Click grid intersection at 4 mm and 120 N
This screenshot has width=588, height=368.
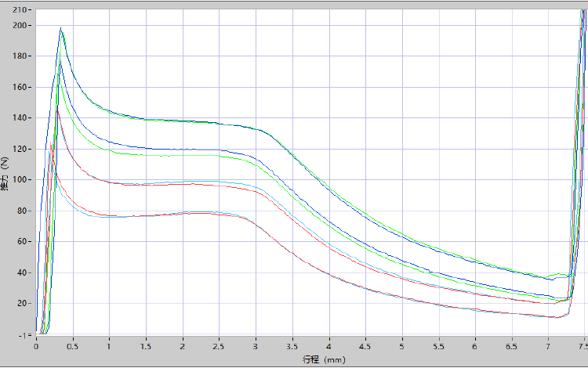(328, 149)
